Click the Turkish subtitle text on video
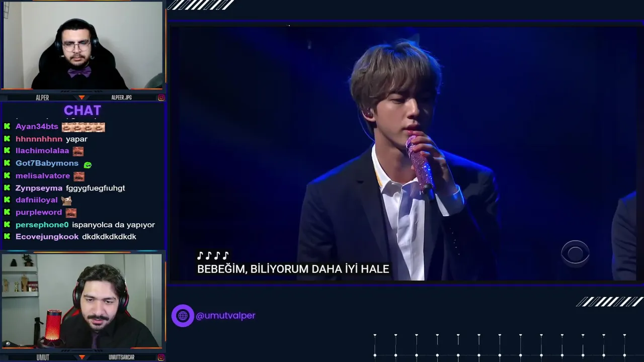The image size is (644, 362). [293, 269]
